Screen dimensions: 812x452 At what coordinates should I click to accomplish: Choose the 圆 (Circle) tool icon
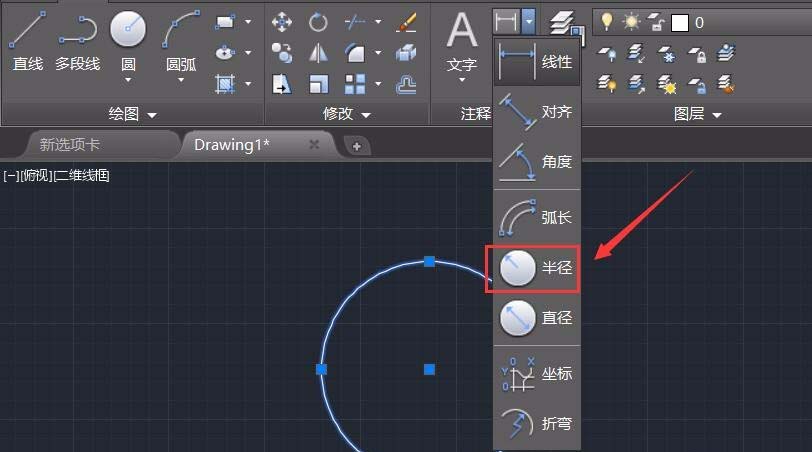128,29
